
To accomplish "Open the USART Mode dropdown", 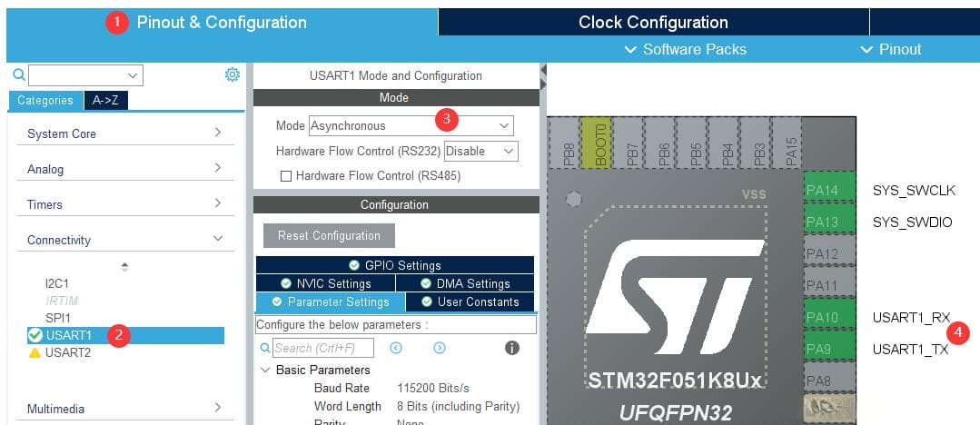I will 411,125.
